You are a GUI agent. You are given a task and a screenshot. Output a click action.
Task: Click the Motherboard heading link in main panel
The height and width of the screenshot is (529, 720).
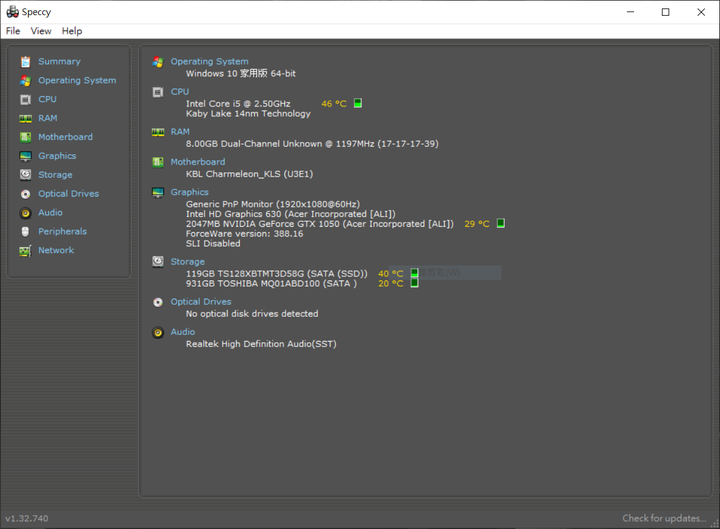coord(198,162)
